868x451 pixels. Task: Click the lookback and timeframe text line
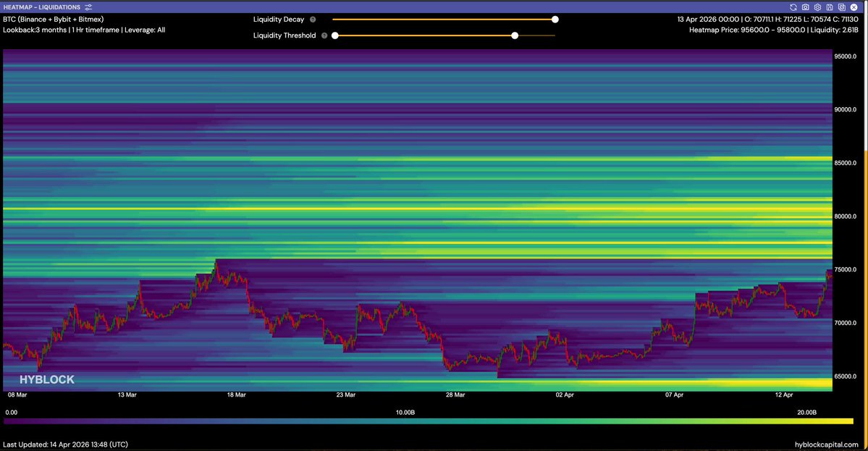point(84,30)
